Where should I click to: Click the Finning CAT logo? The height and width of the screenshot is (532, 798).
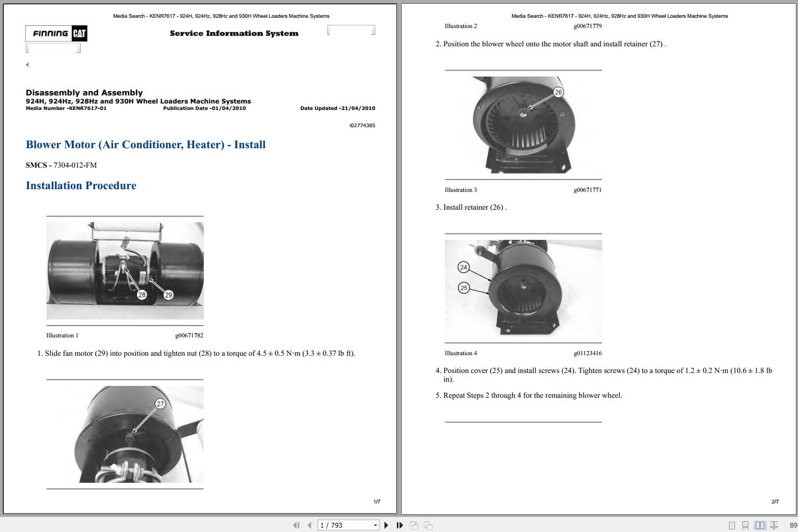[x=56, y=33]
